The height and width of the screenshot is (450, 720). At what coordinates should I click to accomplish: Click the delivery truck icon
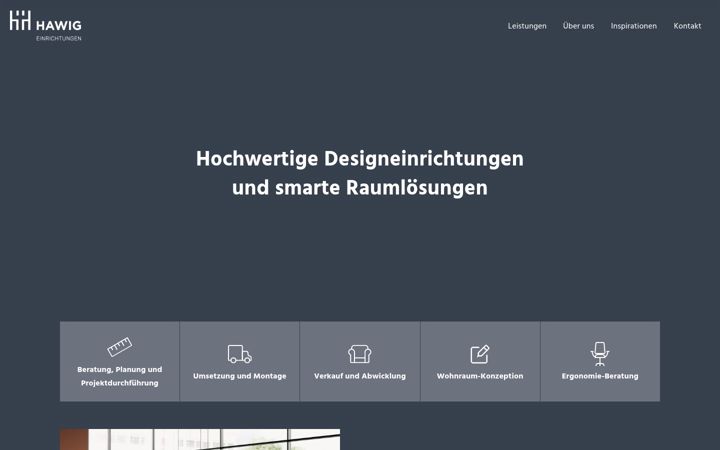pos(240,354)
